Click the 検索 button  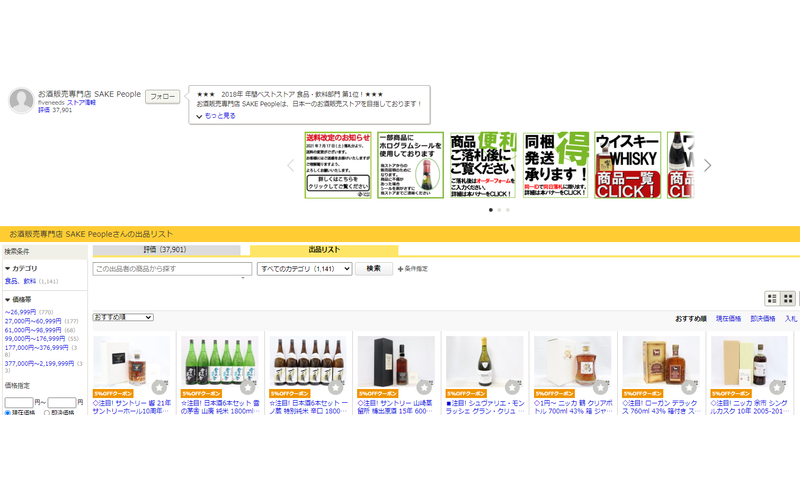tap(373, 268)
